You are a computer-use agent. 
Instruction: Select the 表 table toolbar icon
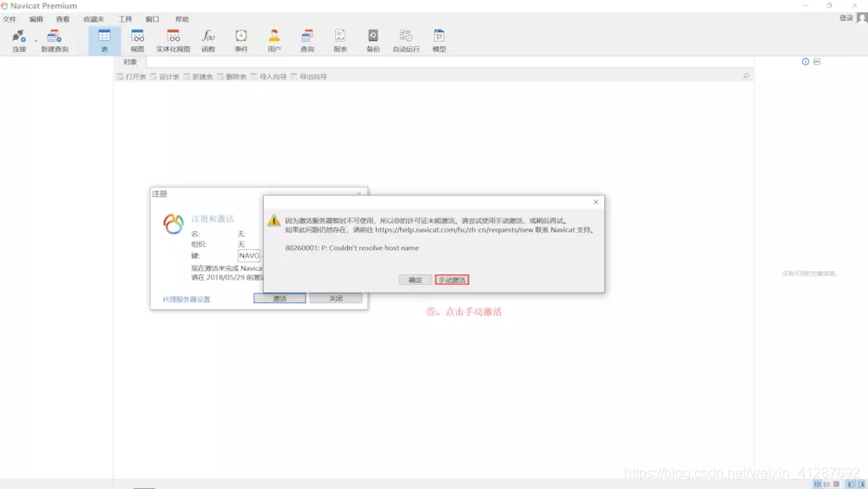click(104, 41)
